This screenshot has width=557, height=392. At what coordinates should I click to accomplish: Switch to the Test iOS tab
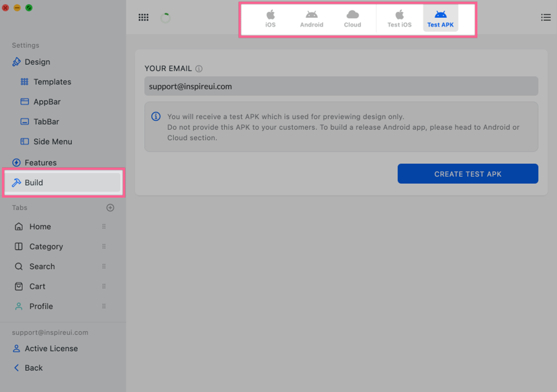tap(399, 19)
